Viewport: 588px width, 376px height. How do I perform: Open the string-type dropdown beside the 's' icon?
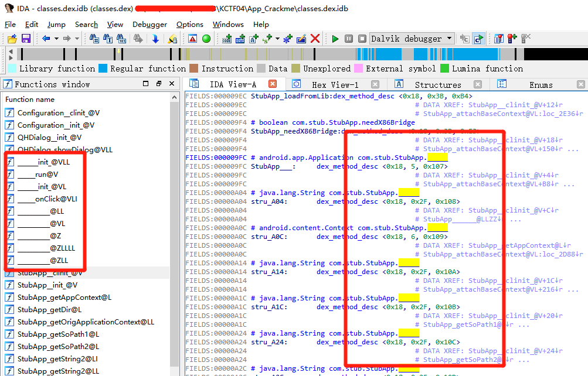tap(277, 39)
